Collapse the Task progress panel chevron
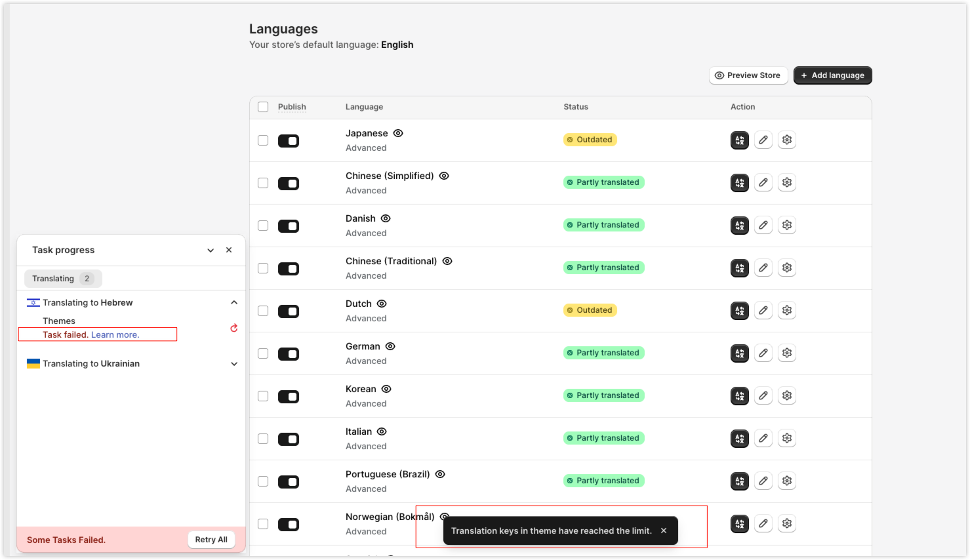This screenshot has width=970, height=560. pyautogui.click(x=211, y=250)
